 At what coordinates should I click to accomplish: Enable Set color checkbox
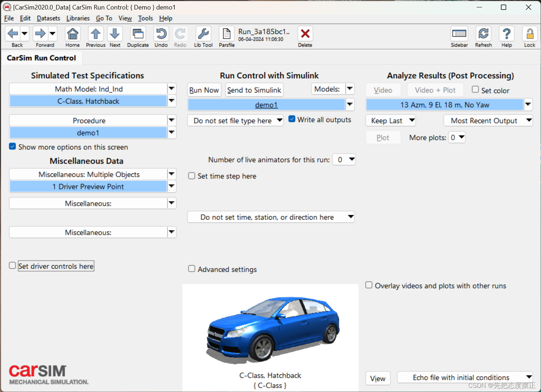tap(475, 90)
